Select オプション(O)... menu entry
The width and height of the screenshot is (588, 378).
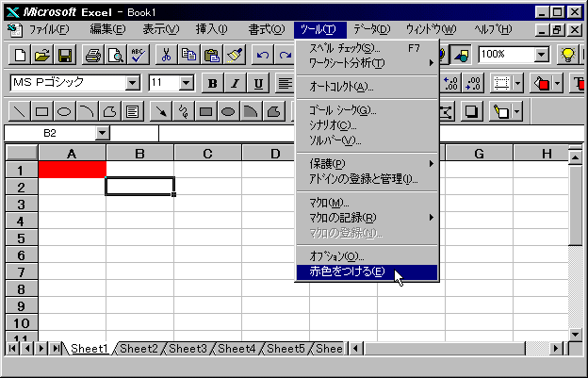[367, 256]
